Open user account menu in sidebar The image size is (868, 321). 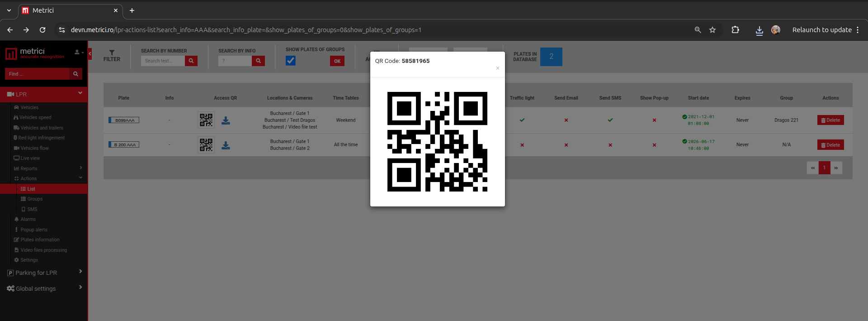click(79, 52)
